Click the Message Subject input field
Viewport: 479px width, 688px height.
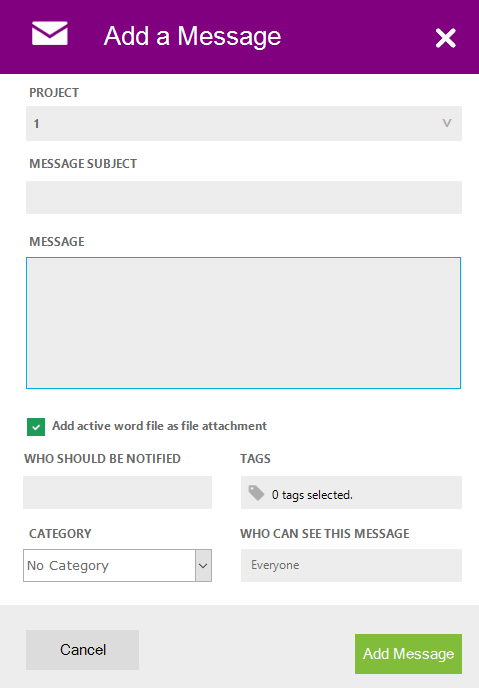[x=244, y=197]
